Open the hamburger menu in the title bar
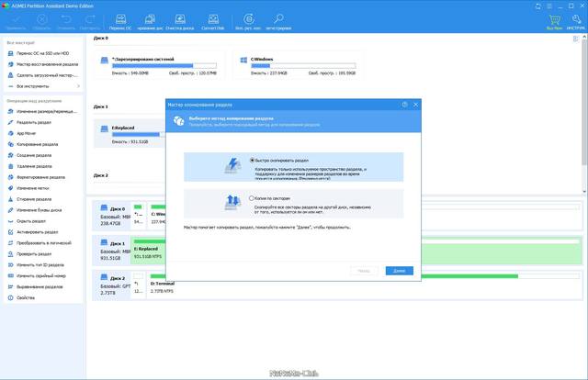The image size is (588, 380). (x=549, y=6)
